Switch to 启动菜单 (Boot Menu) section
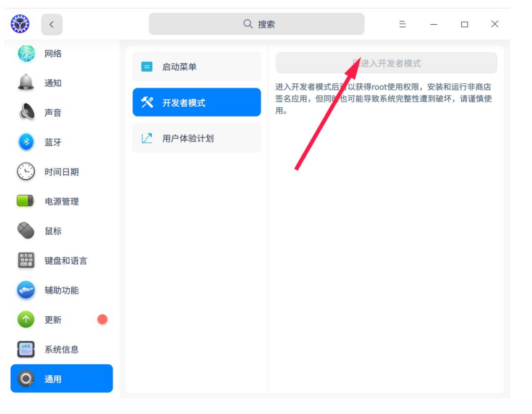Screen dimensions: 532x414 [196, 67]
